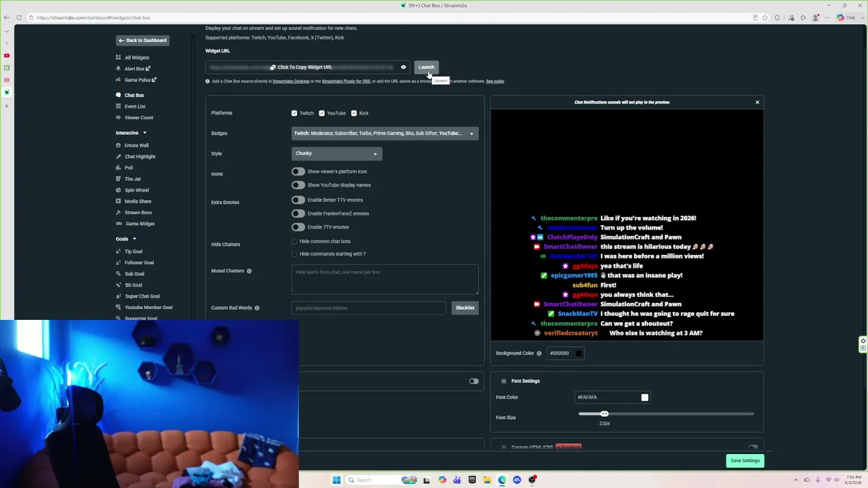868x488 pixels.
Task: Open Chat Highlight widget
Action: coord(140,157)
